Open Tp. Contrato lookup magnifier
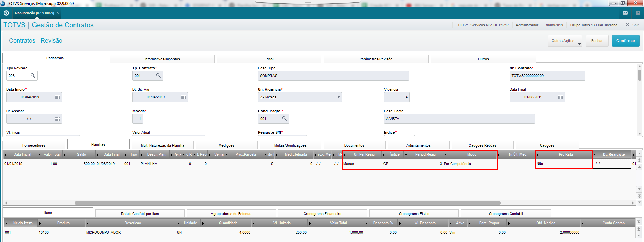Image resolution: width=644 pixels, height=242 pixels. [158, 76]
